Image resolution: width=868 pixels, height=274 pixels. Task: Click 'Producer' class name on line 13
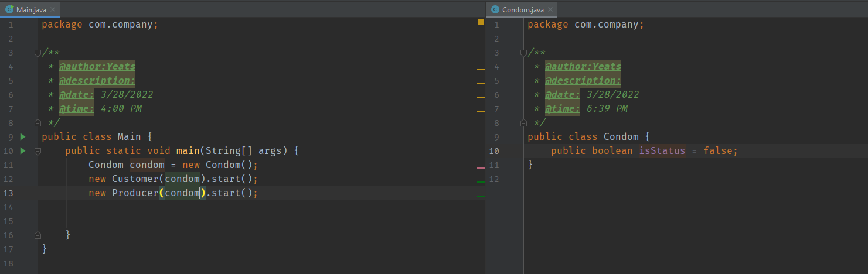(135, 193)
